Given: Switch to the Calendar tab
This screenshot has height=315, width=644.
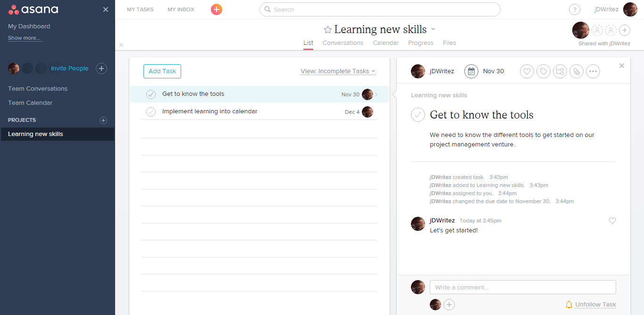Looking at the screenshot, I should tap(386, 43).
